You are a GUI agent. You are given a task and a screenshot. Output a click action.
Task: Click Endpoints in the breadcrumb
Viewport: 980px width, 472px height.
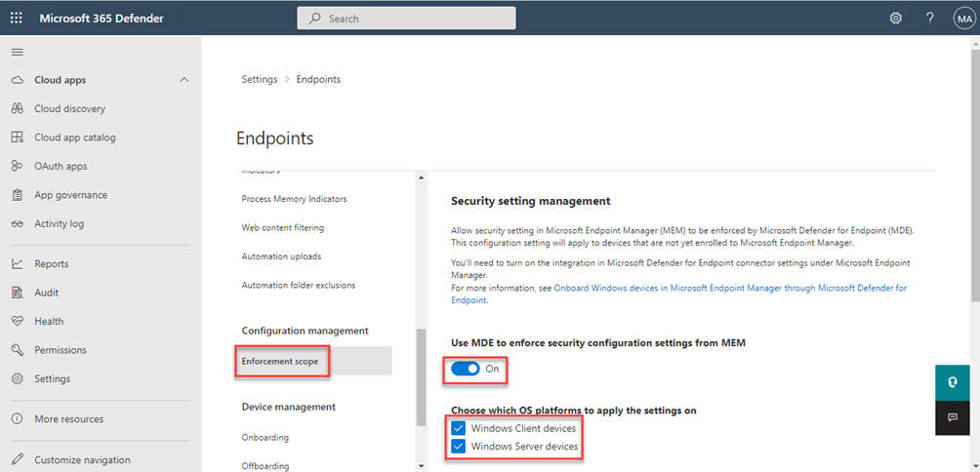(x=318, y=79)
